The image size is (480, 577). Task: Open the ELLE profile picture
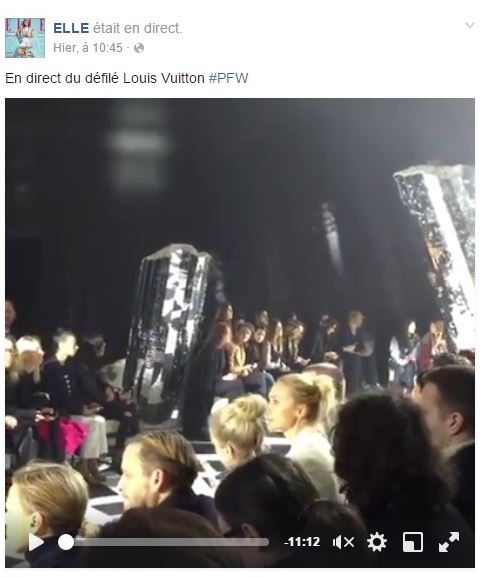tap(25, 38)
